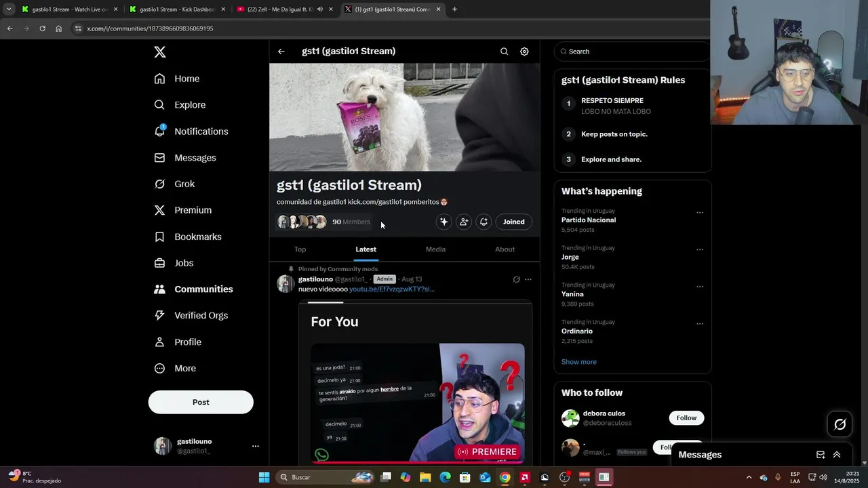Image resolution: width=868 pixels, height=488 pixels.
Task: Click the Grok icon on pinned post
Action: click(516, 279)
